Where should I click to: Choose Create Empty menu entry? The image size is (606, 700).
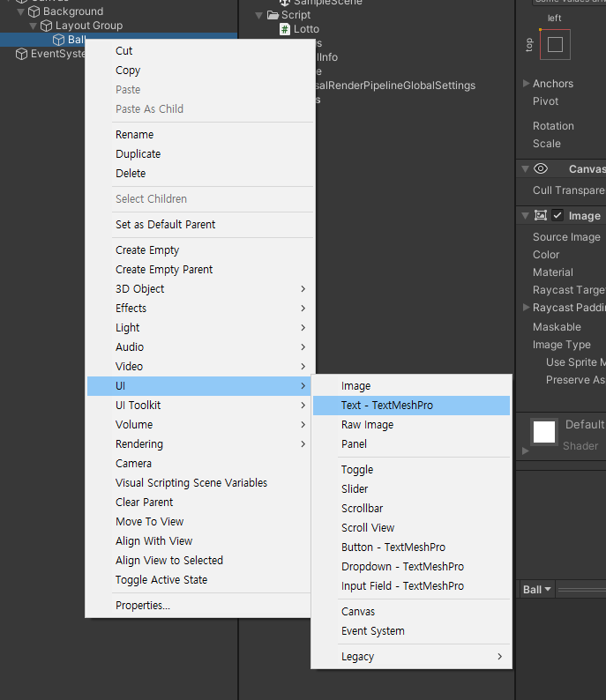(200, 250)
